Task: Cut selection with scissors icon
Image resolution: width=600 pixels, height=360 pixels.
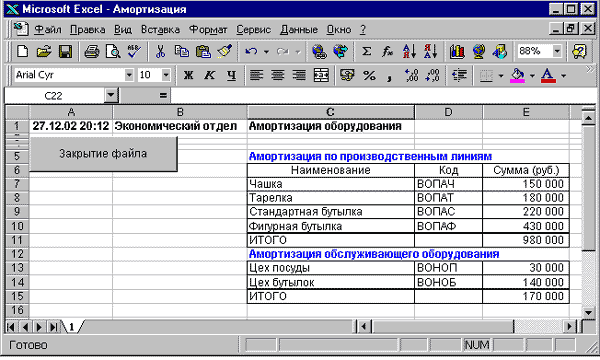Action: 160,51
